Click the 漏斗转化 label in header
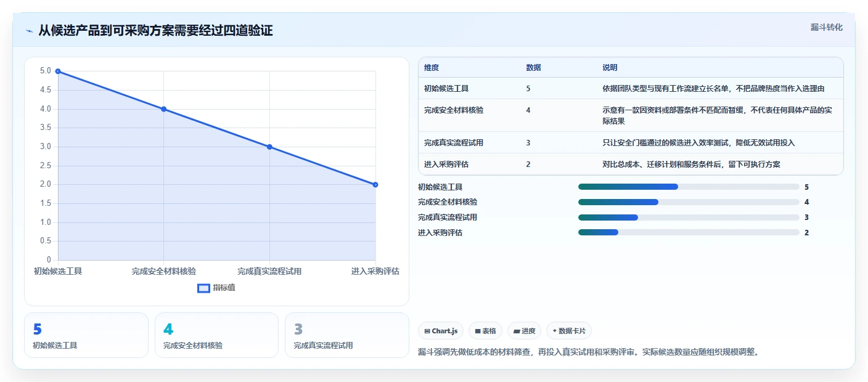Viewport: 868px width, 382px height. tap(826, 27)
